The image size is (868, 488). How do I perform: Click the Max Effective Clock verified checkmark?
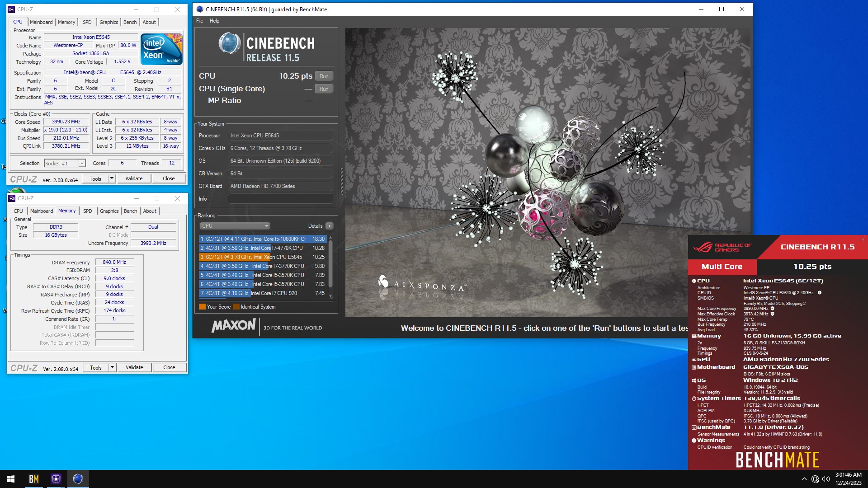(x=773, y=314)
